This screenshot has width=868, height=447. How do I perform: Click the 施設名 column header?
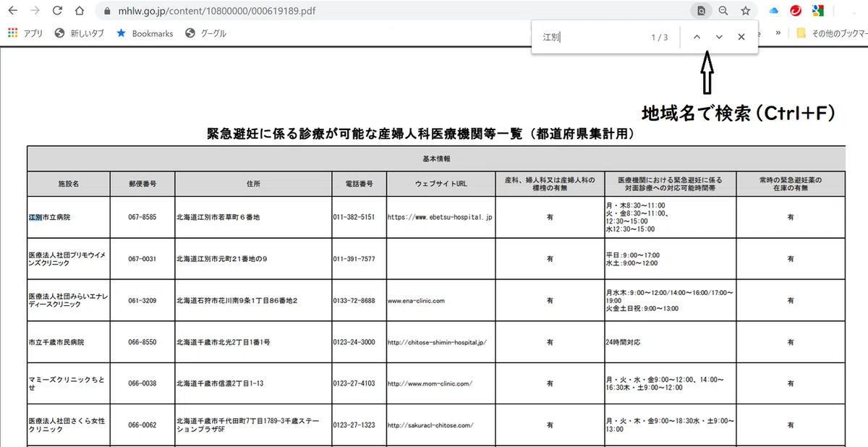pos(69,184)
